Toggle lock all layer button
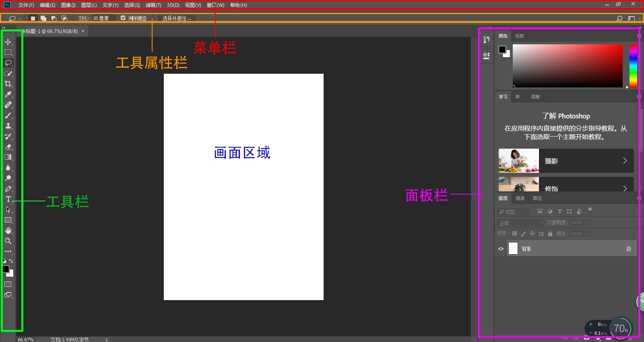The width and height of the screenshot is (644, 342). (550, 234)
